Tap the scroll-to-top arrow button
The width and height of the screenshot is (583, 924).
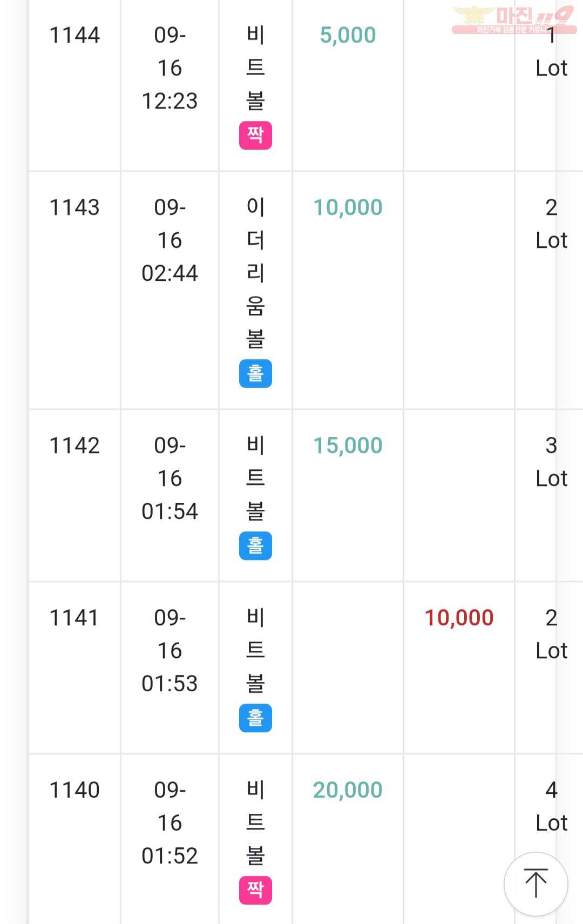535,884
